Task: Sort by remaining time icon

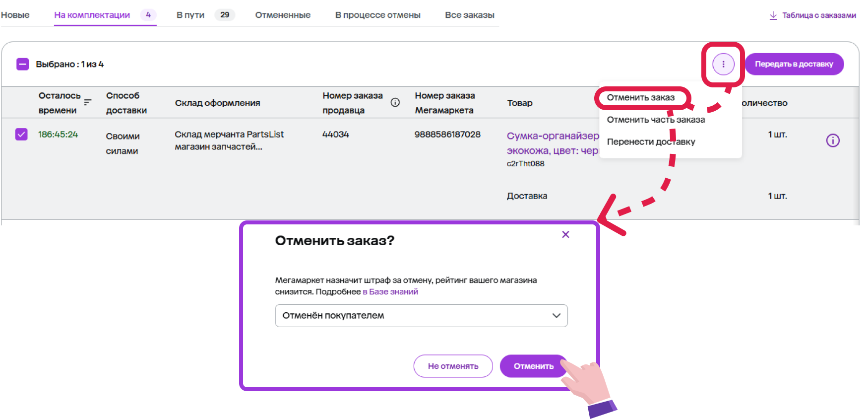Action: click(x=88, y=102)
